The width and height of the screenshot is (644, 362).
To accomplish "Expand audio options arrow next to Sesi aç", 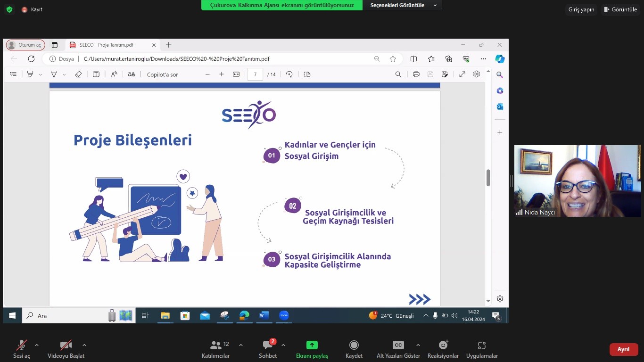I will click(x=37, y=345).
